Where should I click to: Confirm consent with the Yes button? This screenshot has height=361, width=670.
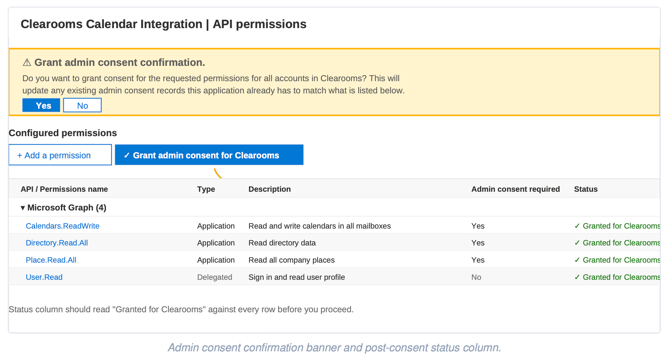click(x=41, y=106)
